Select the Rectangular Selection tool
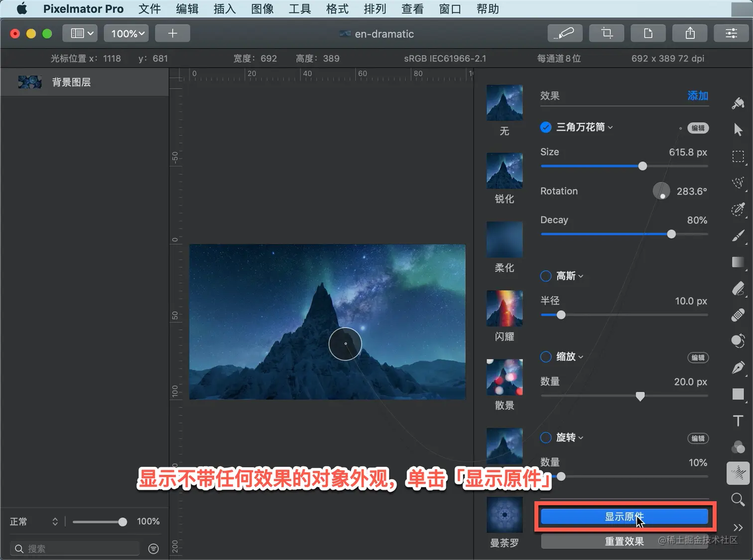This screenshot has width=753, height=560. (738, 156)
